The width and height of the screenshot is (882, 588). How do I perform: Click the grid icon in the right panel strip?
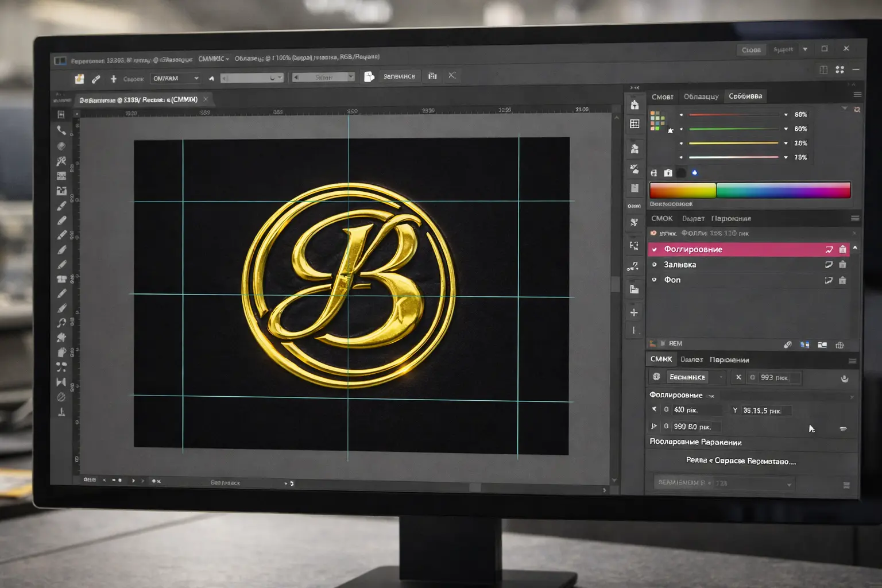[x=635, y=124]
